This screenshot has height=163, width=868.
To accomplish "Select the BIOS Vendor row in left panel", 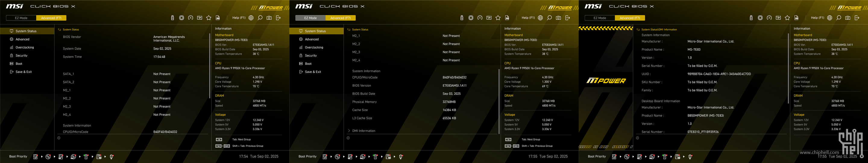I will click(x=133, y=38).
